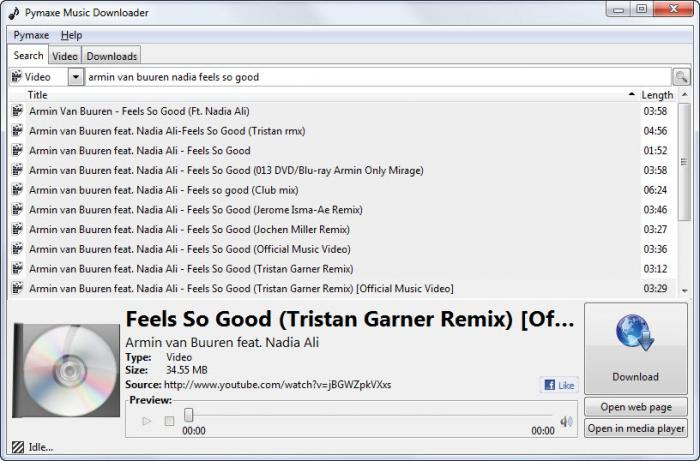Open the Help menu

pos(71,35)
